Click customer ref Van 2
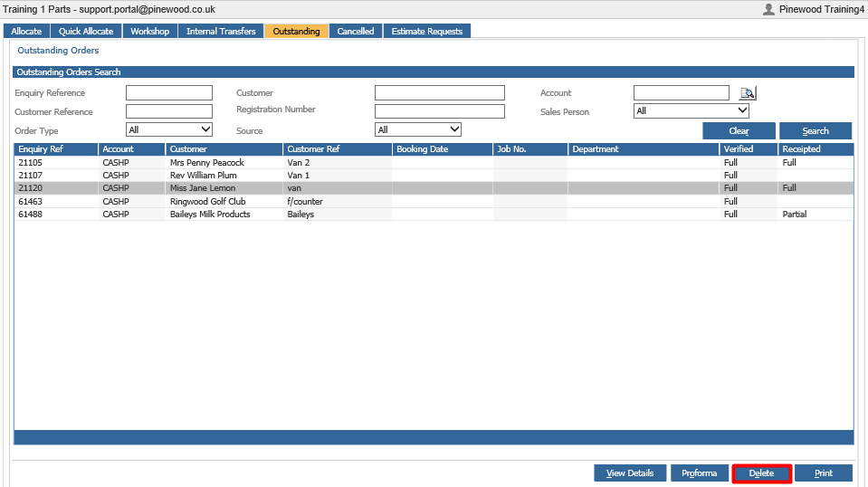 click(x=299, y=162)
